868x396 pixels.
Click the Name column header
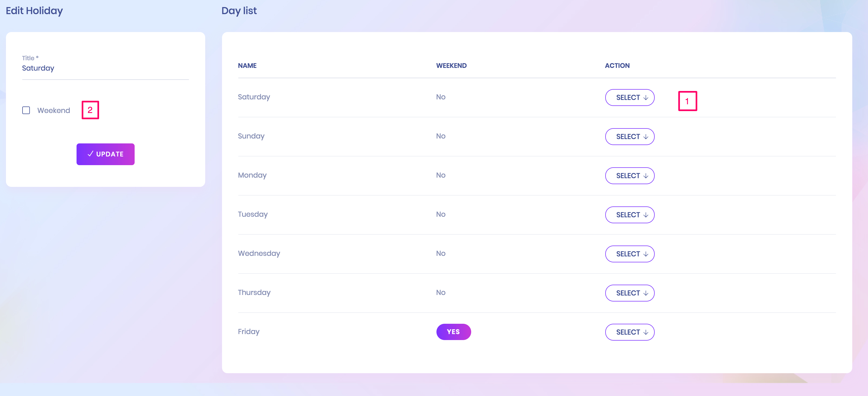[x=247, y=66]
